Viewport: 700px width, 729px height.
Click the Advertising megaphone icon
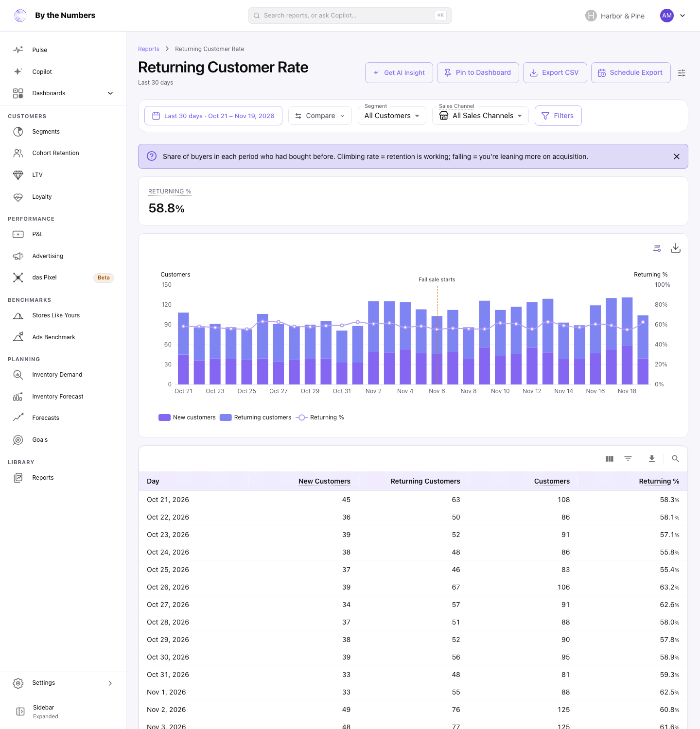click(18, 256)
